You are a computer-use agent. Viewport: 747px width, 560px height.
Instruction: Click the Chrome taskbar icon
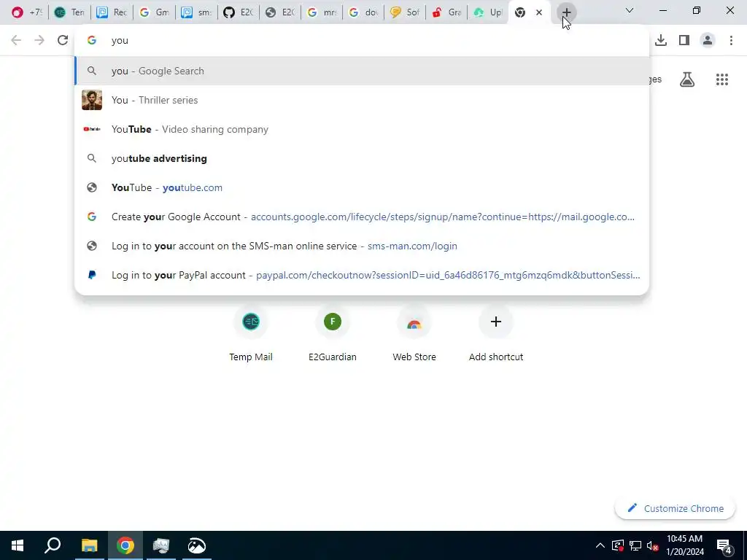(x=125, y=545)
